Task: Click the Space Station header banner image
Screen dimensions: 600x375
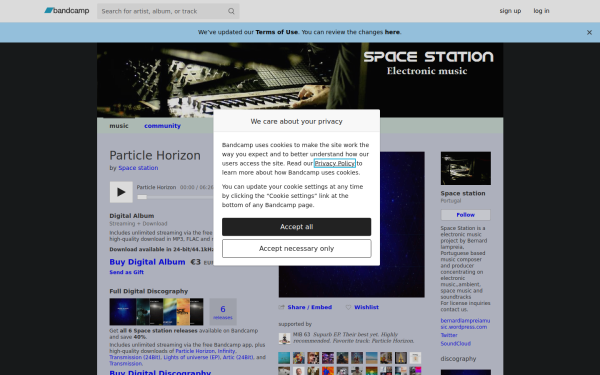Action: click(300, 80)
